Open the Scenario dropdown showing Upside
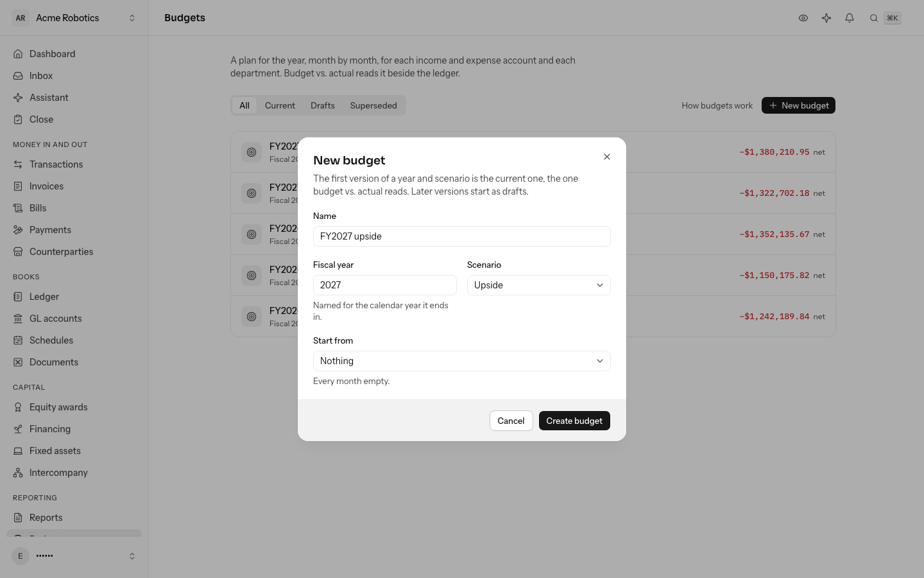This screenshot has height=578, width=924. [539, 285]
